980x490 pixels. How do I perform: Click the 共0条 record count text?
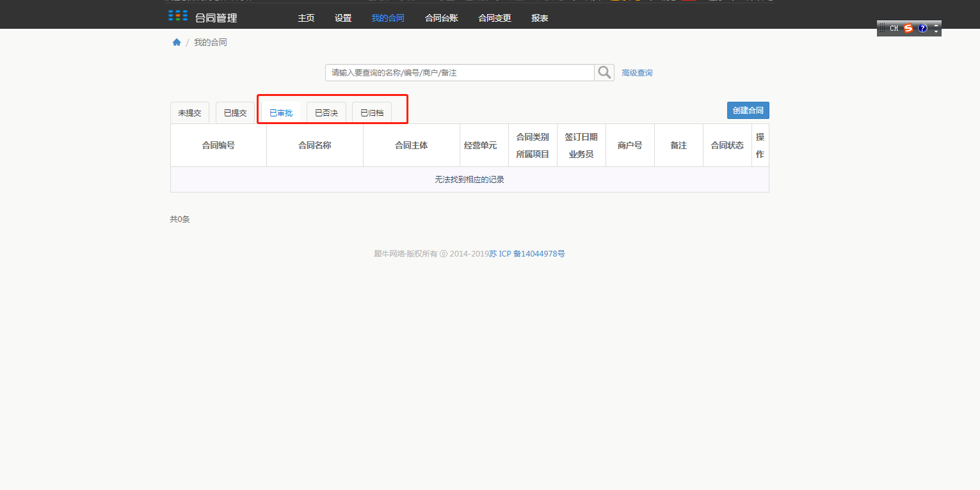pyautogui.click(x=180, y=219)
